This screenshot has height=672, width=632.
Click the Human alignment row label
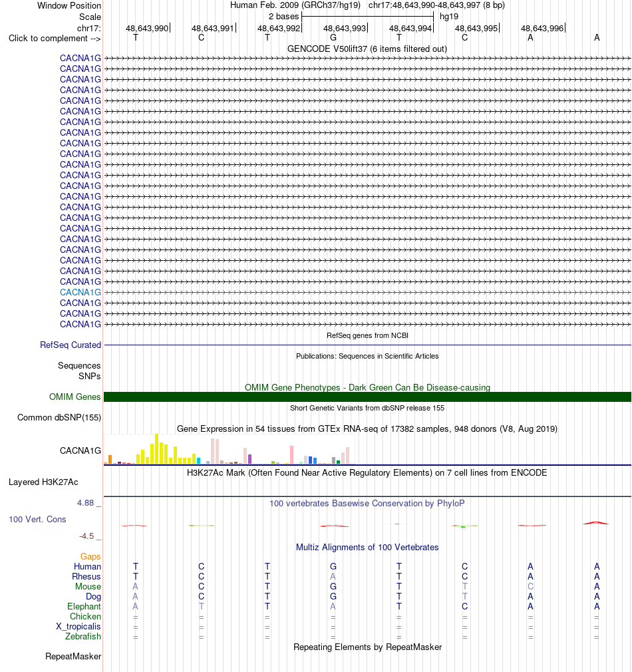pos(87,567)
